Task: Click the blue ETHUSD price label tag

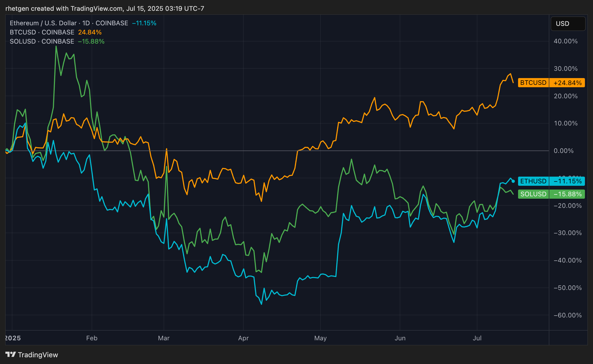Action: point(533,181)
